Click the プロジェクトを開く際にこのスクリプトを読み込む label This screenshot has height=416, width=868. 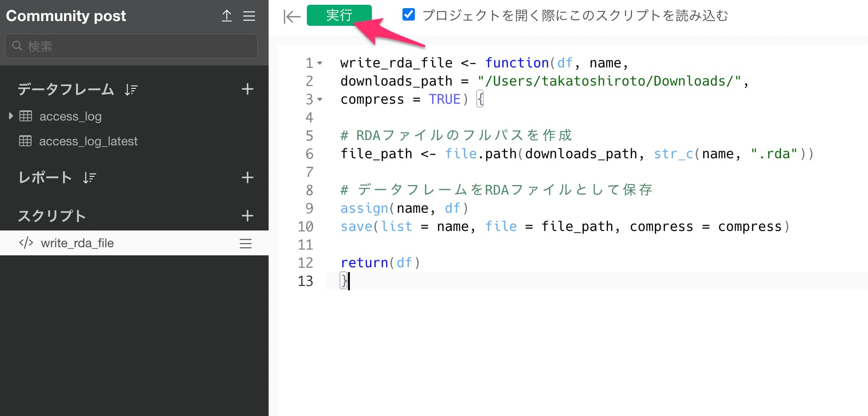click(575, 15)
